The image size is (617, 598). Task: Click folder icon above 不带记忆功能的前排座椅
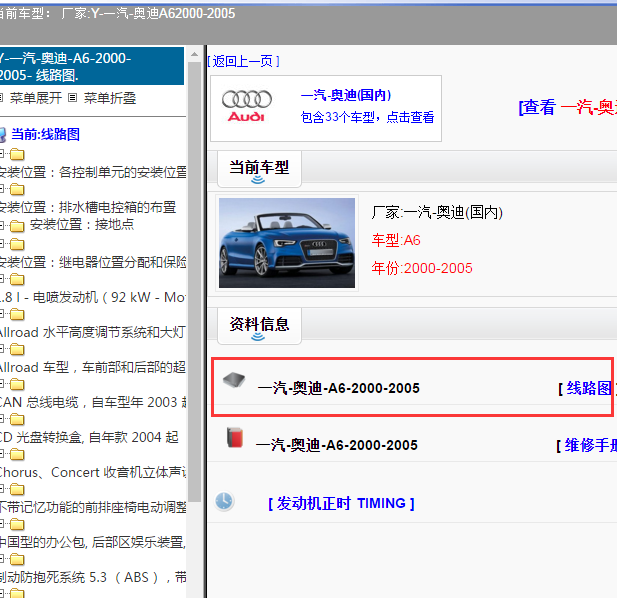[17, 490]
